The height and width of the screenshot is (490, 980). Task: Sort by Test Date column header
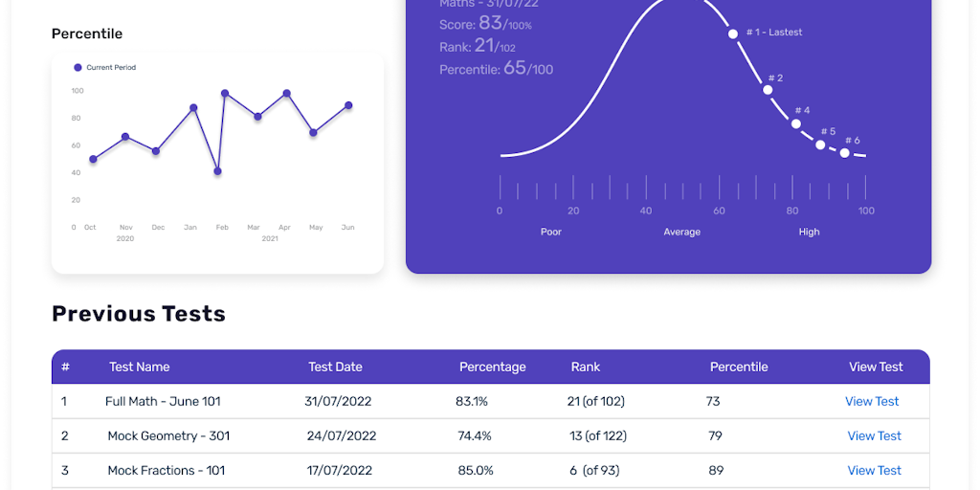tap(335, 367)
